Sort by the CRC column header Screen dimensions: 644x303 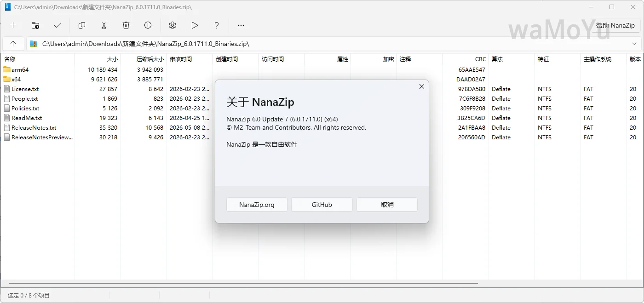pos(466,59)
